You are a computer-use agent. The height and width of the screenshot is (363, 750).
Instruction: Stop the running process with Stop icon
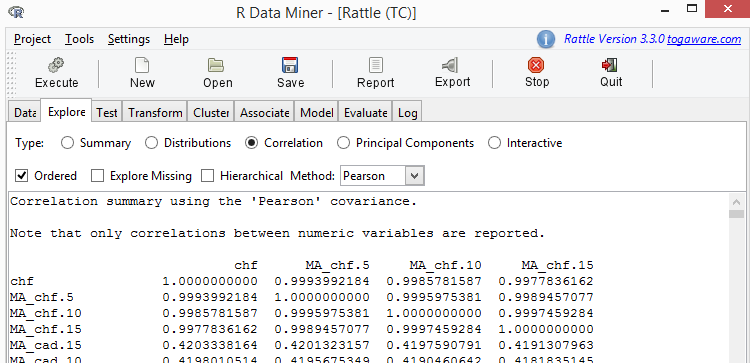(x=536, y=65)
